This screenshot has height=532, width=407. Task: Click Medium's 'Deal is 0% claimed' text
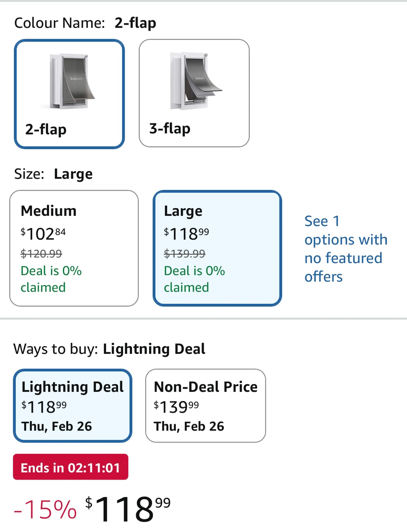(x=51, y=279)
